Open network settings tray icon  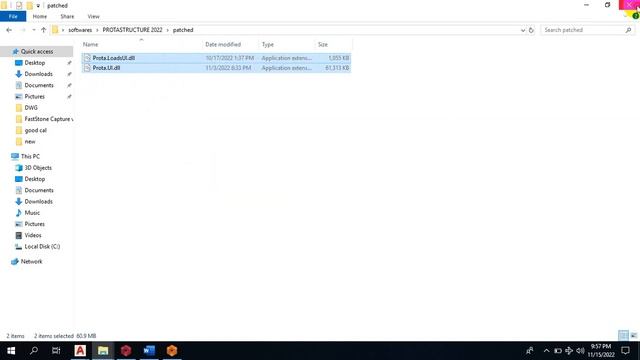click(569, 351)
